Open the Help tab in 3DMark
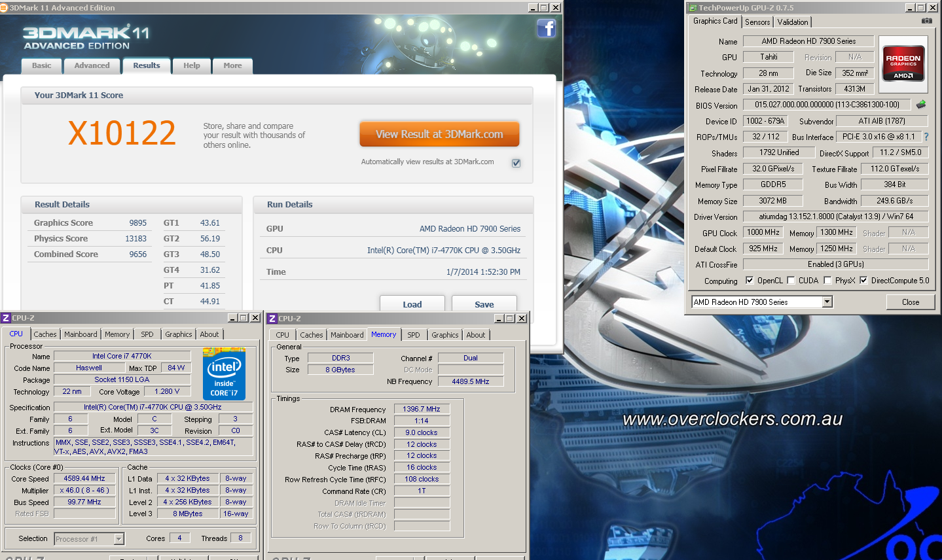Screen dimensions: 942x560 click(x=192, y=65)
